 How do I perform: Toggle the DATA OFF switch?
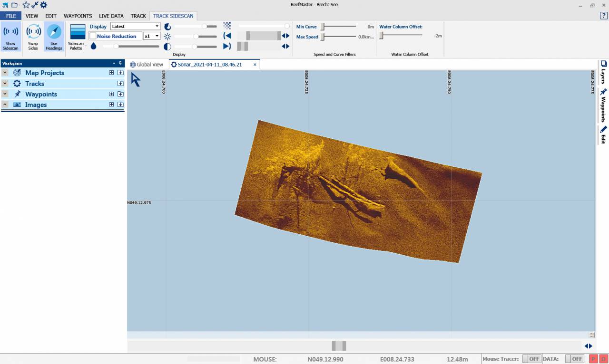[x=574, y=359]
